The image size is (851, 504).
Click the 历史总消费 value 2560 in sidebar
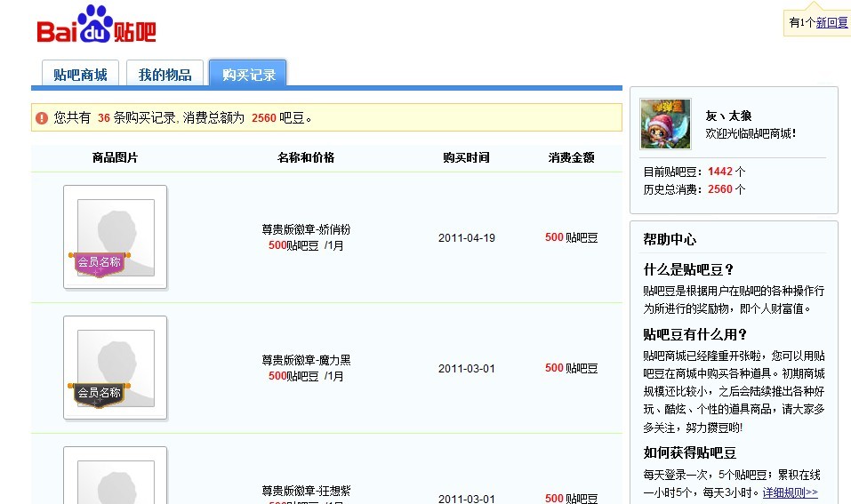click(x=720, y=189)
